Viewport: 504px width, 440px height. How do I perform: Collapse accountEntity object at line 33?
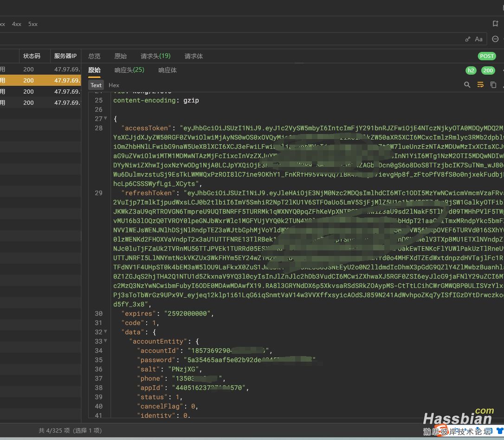[105, 341]
